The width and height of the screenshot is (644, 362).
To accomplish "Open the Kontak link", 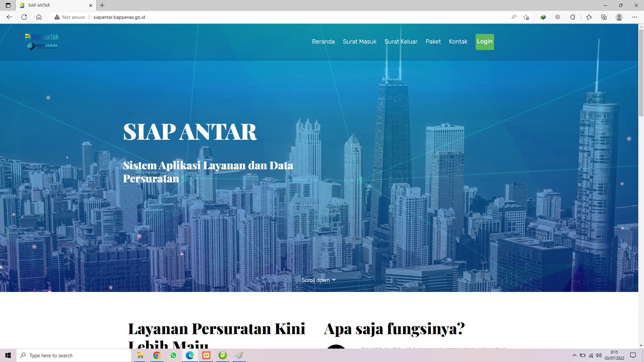I will coord(458,42).
